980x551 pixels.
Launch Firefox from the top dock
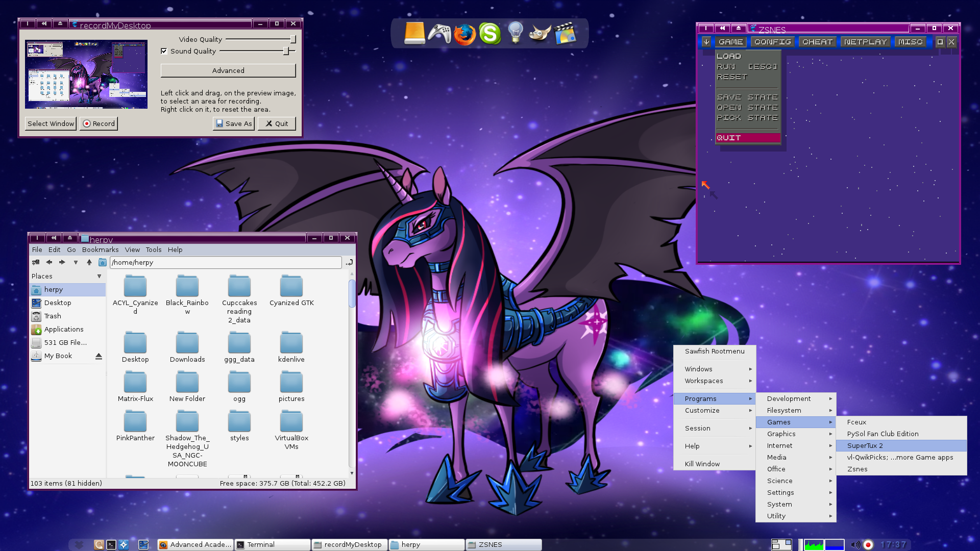[464, 35]
